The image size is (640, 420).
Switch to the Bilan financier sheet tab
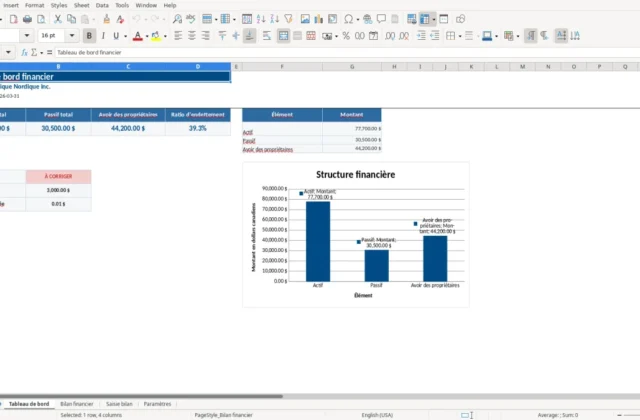click(77, 404)
